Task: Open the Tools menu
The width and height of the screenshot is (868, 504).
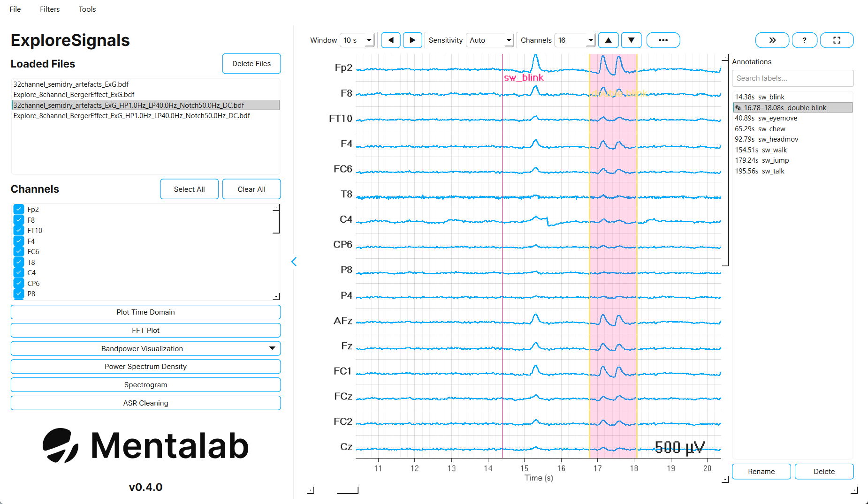Action: point(87,9)
